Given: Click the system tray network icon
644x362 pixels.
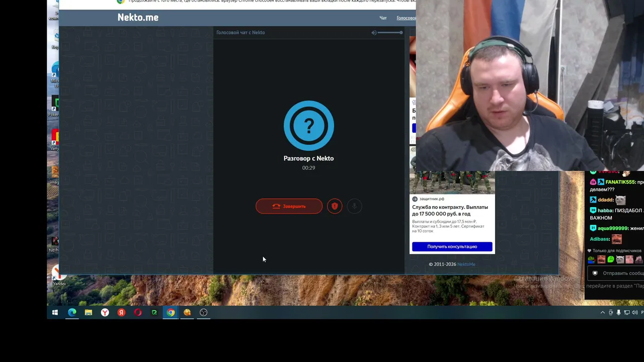Looking at the screenshot, I should pos(627,313).
